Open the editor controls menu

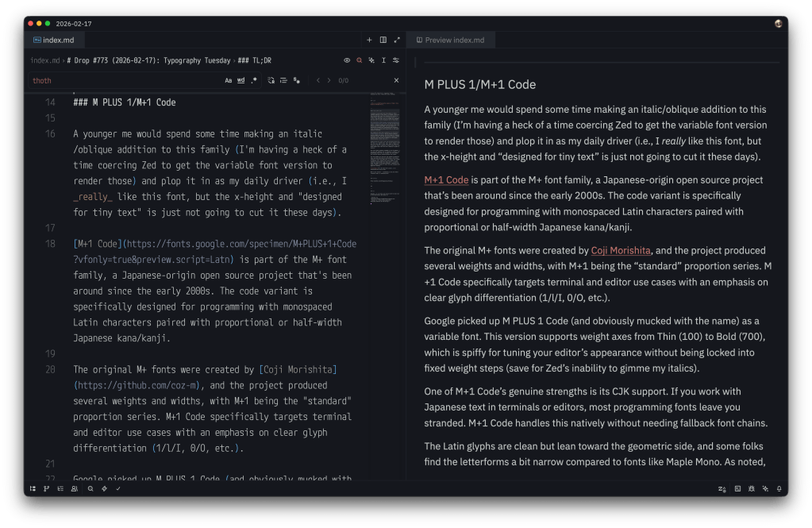(396, 60)
